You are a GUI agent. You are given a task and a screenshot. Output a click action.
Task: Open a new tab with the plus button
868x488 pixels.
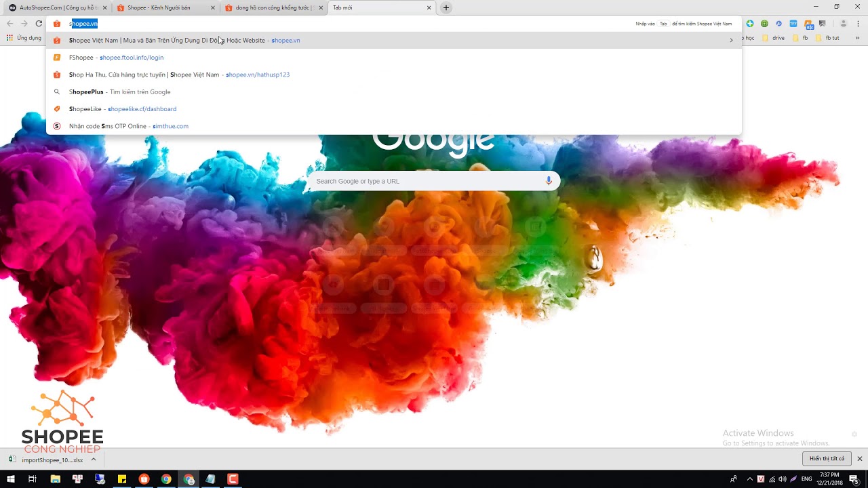click(446, 7)
